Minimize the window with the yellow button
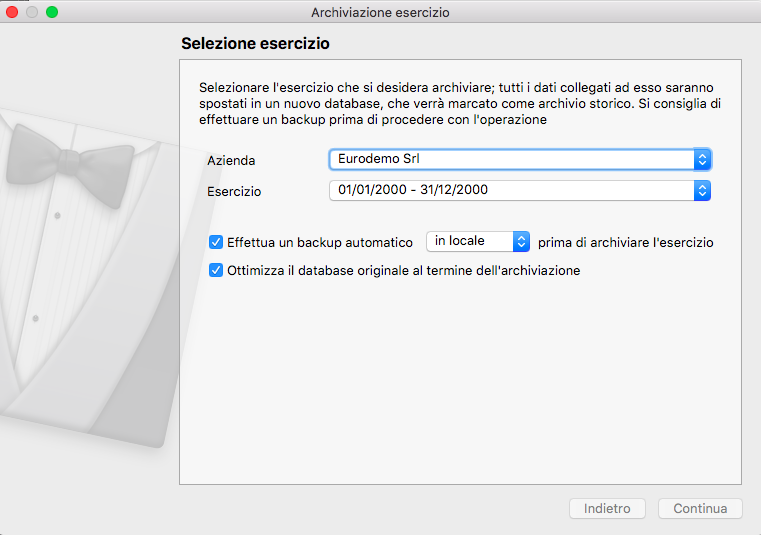The image size is (761, 535). (x=33, y=12)
